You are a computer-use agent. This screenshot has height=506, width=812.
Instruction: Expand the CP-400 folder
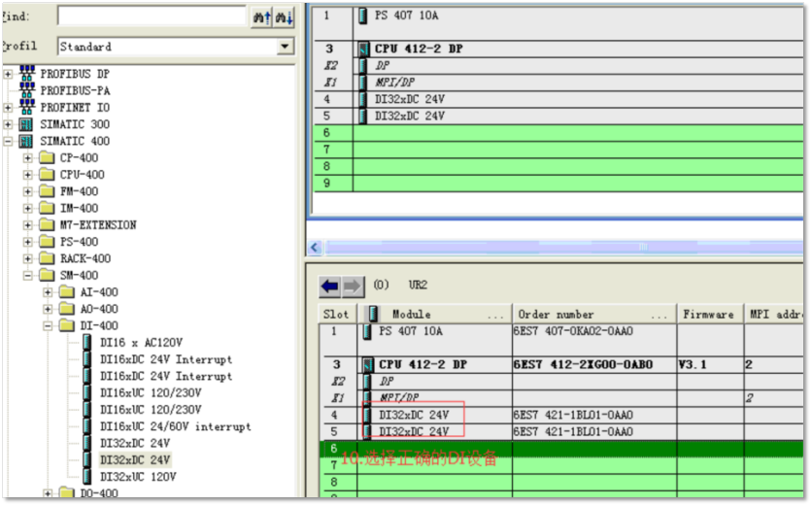(x=27, y=158)
